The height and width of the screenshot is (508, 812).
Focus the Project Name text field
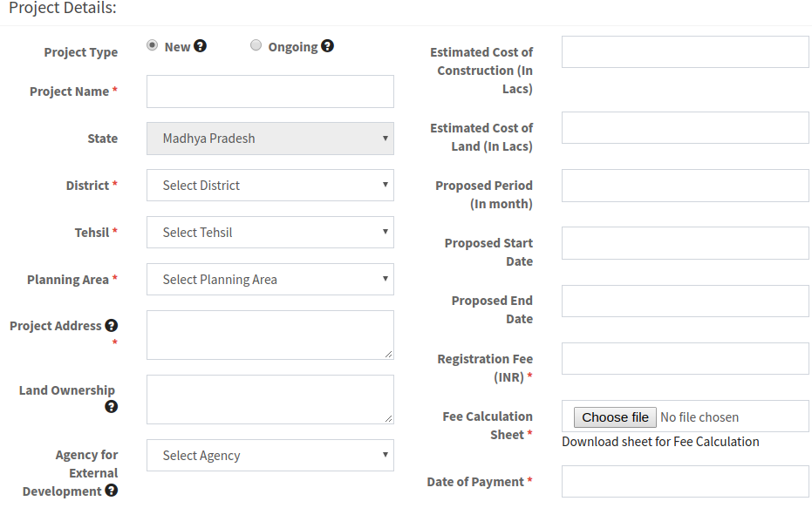(270, 91)
